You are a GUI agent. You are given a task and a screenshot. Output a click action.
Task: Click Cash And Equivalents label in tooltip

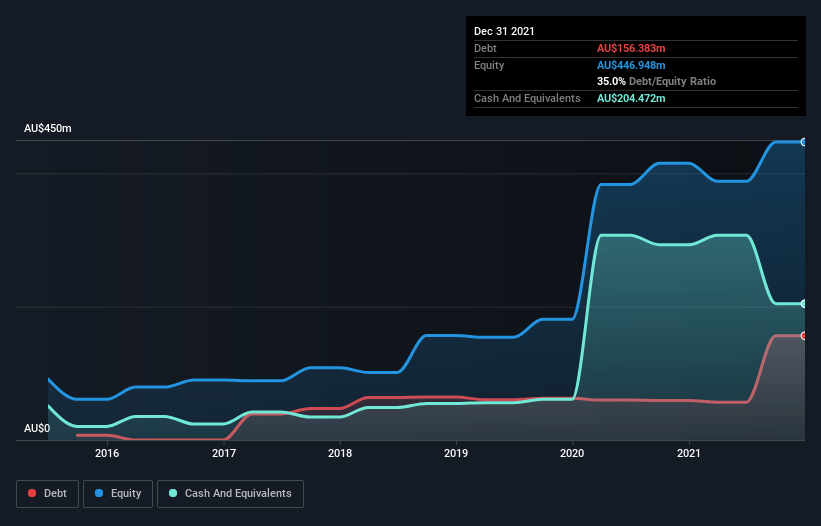[x=527, y=98]
